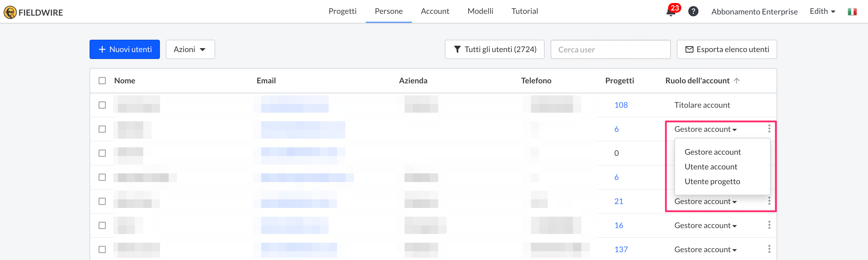
Task: Switch to the Account tab
Action: coord(435,11)
